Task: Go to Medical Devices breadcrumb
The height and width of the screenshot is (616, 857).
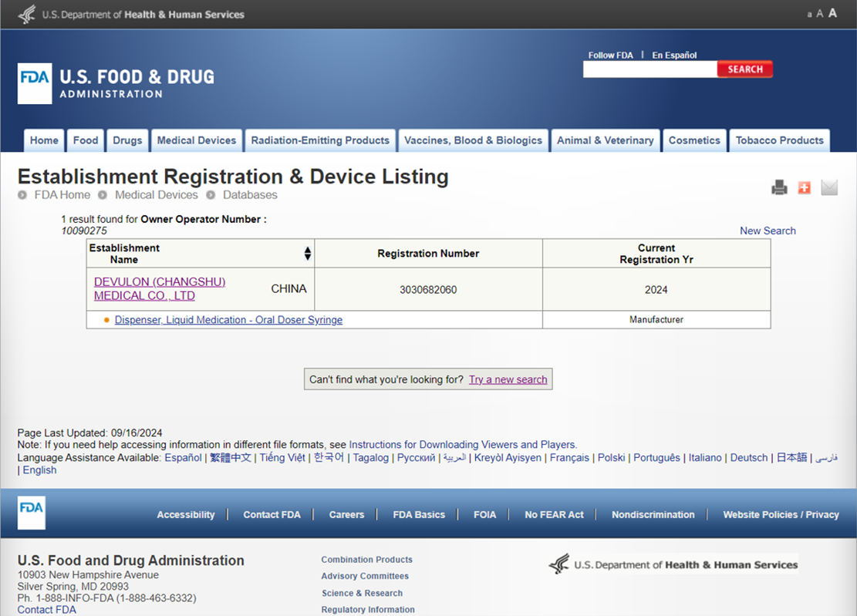Action: click(x=157, y=195)
